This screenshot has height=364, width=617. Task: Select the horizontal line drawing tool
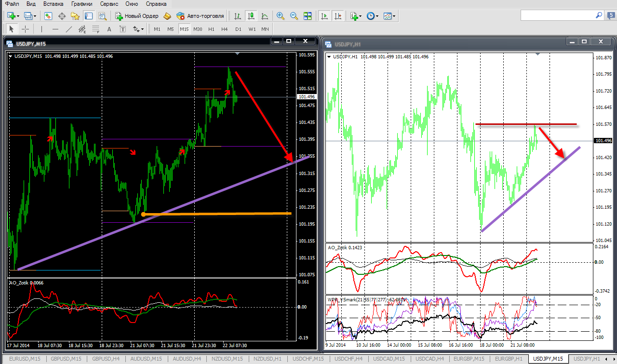[x=55, y=29]
